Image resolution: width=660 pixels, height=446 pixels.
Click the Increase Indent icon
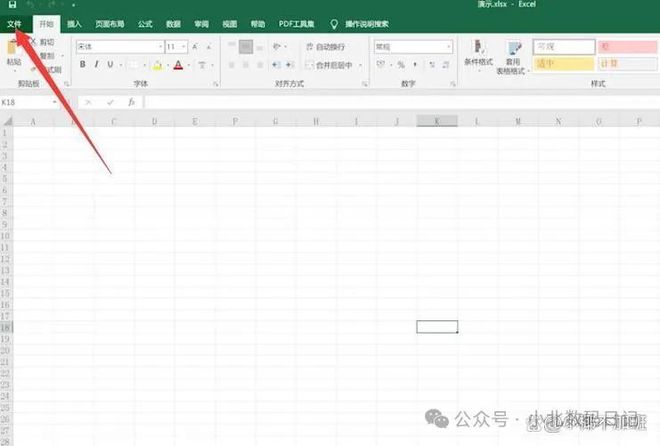(290, 65)
